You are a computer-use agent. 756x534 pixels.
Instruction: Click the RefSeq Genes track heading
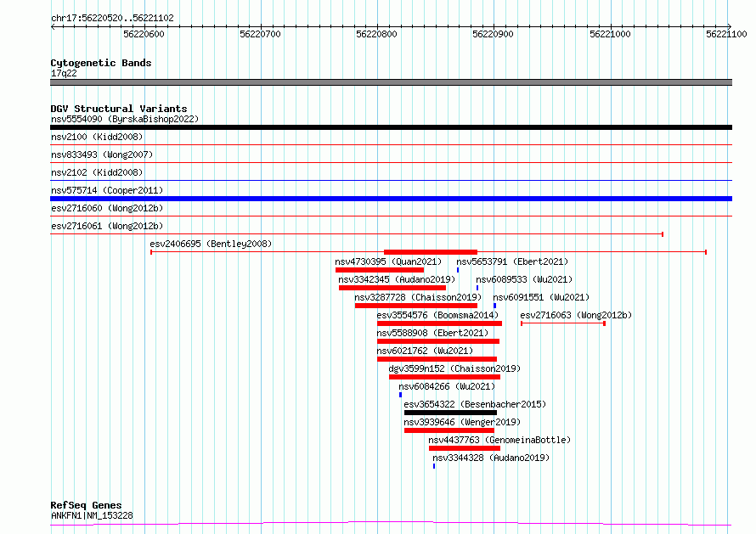pyautogui.click(x=86, y=505)
